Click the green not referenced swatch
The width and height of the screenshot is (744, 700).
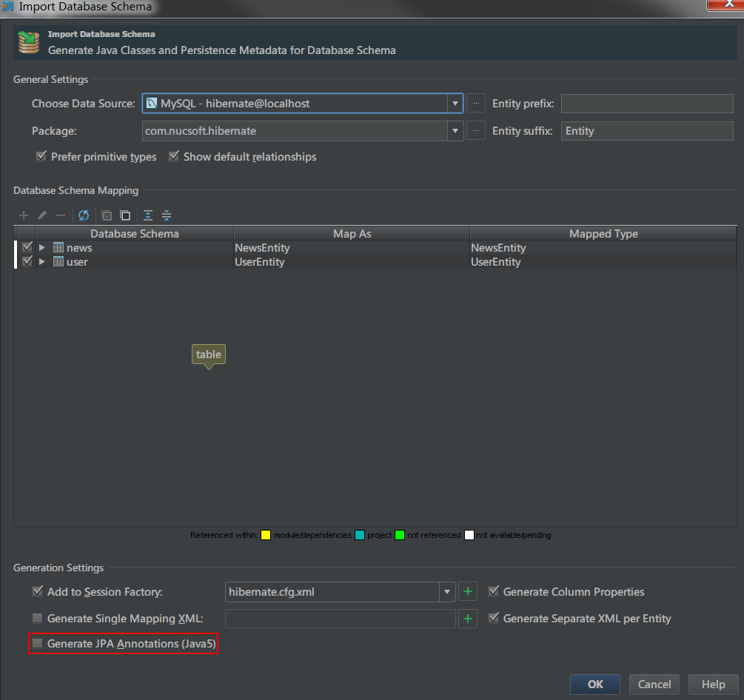(400, 535)
